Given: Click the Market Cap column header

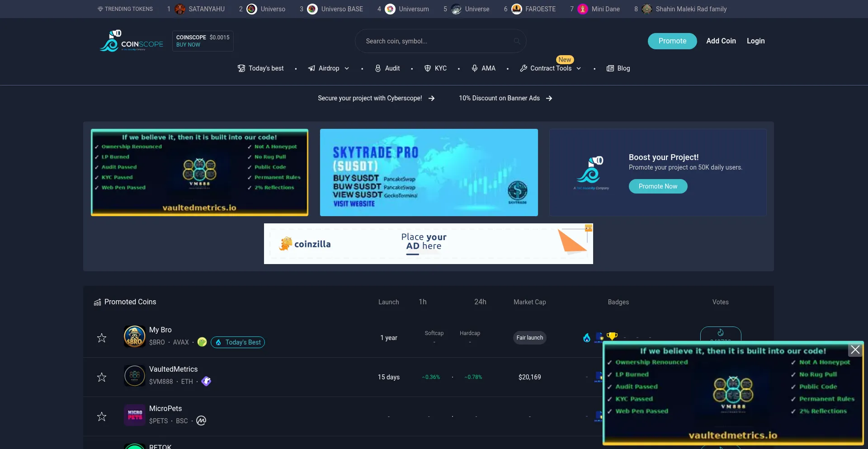Looking at the screenshot, I should tap(530, 302).
